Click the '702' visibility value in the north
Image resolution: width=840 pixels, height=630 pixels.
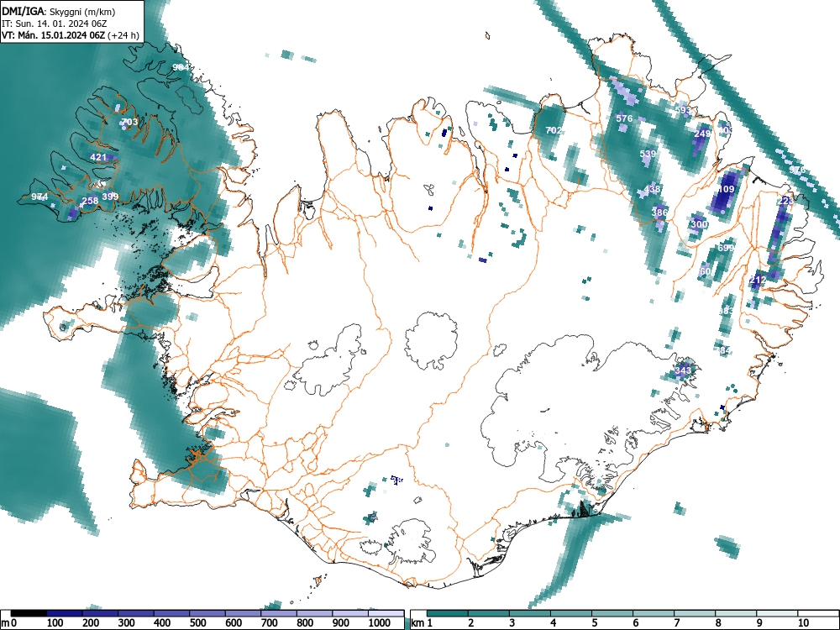click(x=554, y=130)
